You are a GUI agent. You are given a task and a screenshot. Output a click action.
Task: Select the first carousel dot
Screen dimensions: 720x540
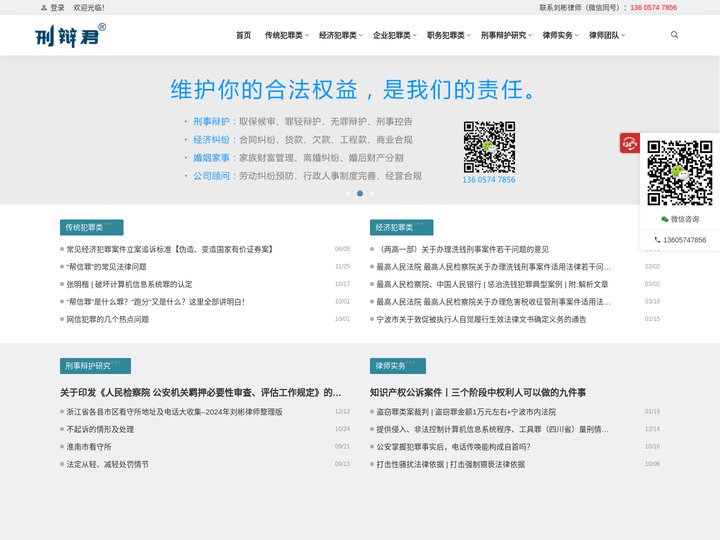coord(348,193)
